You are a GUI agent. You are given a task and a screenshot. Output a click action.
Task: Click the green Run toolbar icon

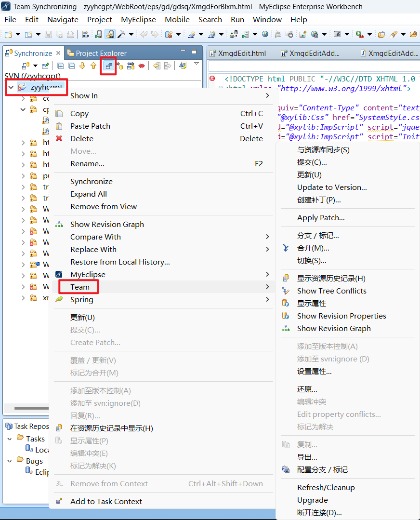pos(360,34)
